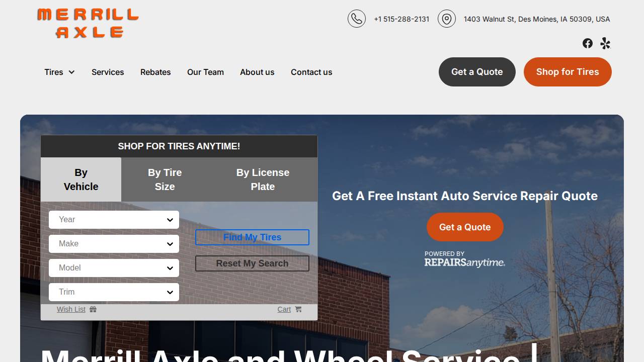Expand the Year dropdown
Viewport: 644px width, 362px height.
(114, 220)
